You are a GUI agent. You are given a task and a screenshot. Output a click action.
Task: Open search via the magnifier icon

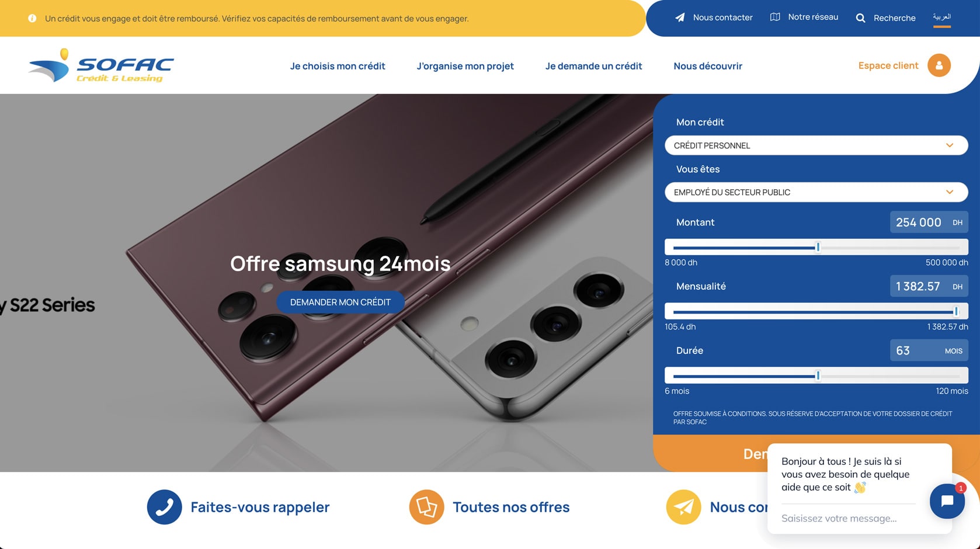[x=860, y=18]
